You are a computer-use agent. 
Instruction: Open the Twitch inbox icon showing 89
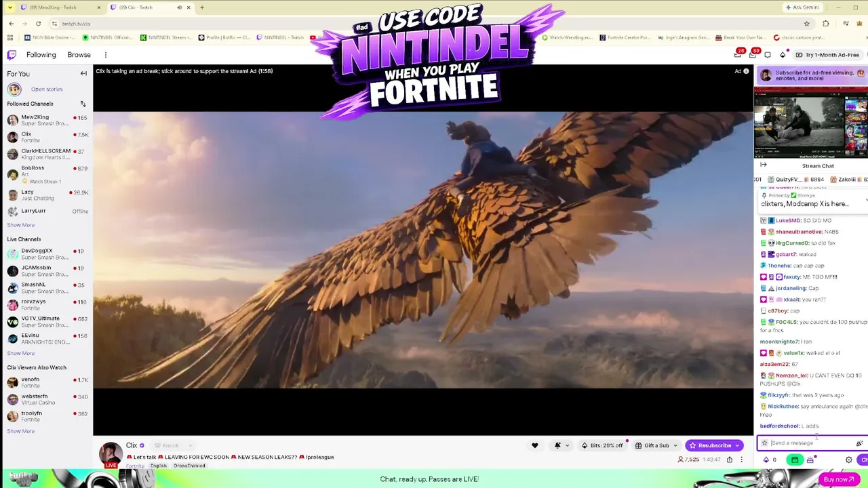coord(753,54)
